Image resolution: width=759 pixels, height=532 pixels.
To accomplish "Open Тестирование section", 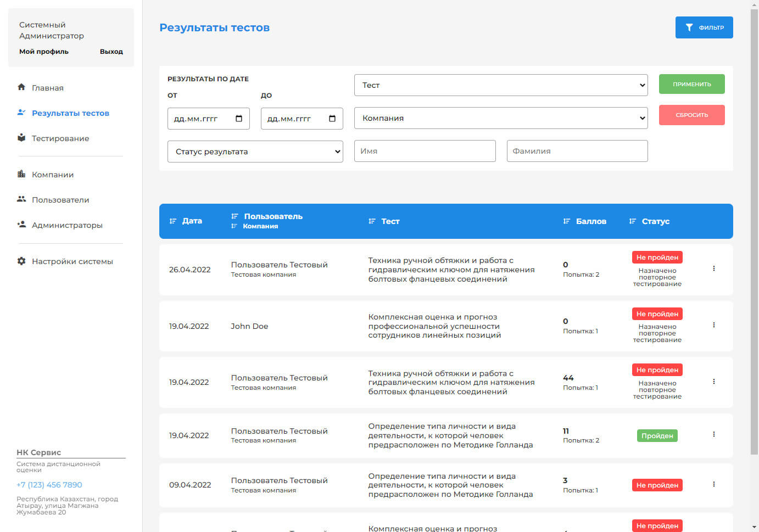I will pyautogui.click(x=60, y=138).
